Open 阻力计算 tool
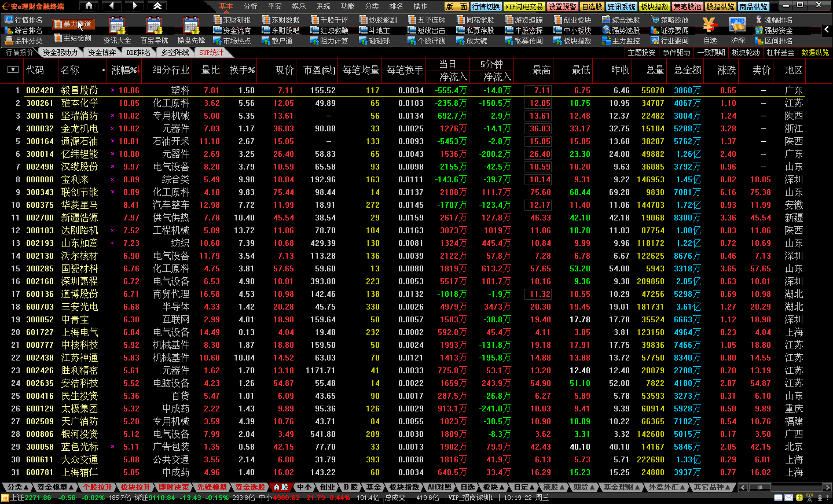 (x=329, y=41)
